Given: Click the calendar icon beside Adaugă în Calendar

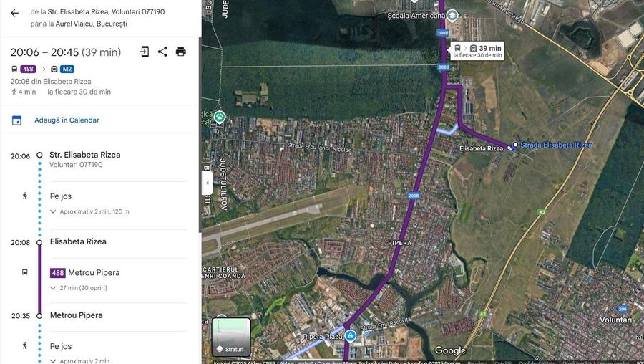Looking at the screenshot, I should point(16,120).
